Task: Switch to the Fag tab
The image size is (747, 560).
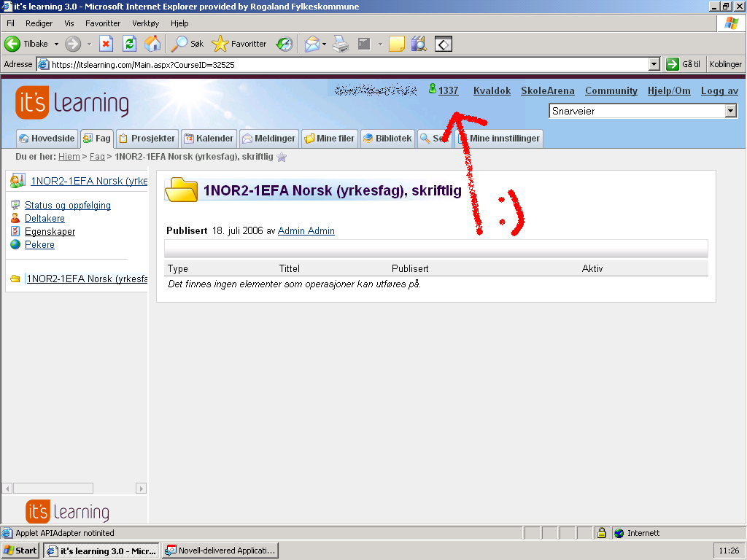Action: click(97, 139)
